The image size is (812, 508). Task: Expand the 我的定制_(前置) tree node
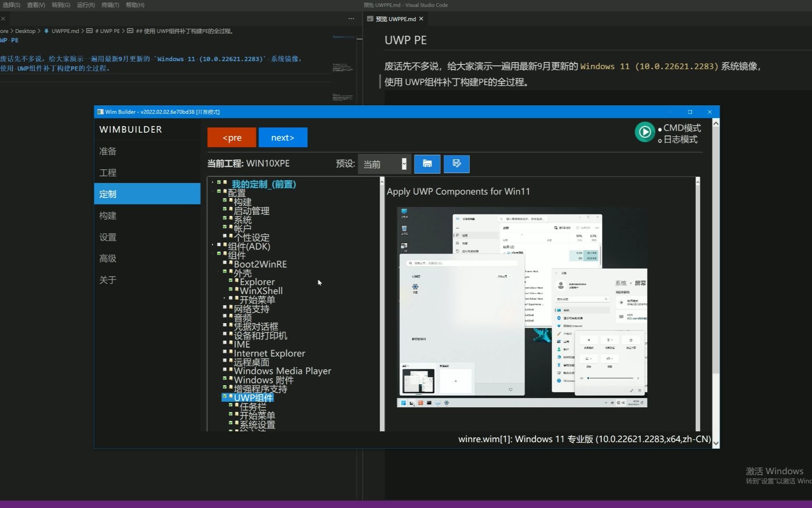212,182
